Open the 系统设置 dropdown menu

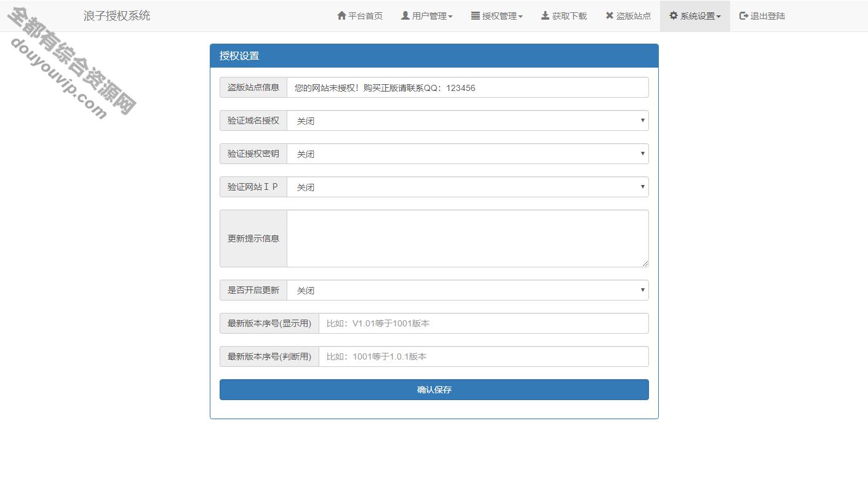(x=695, y=16)
